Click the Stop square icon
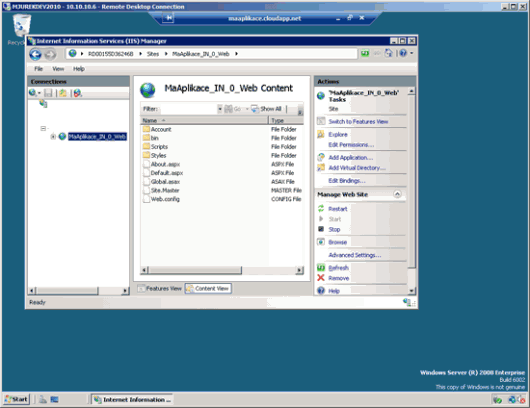Image resolution: width=530 pixels, height=408 pixels. click(321, 229)
